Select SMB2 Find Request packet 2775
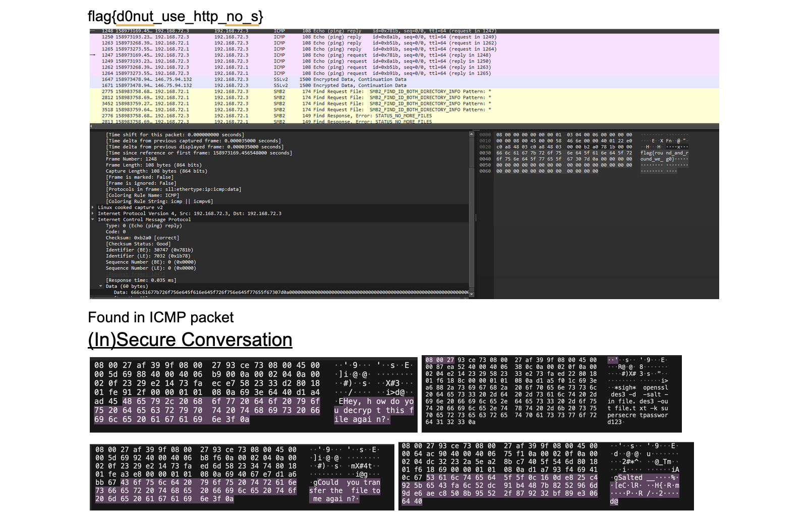The image size is (812, 512). point(404,91)
